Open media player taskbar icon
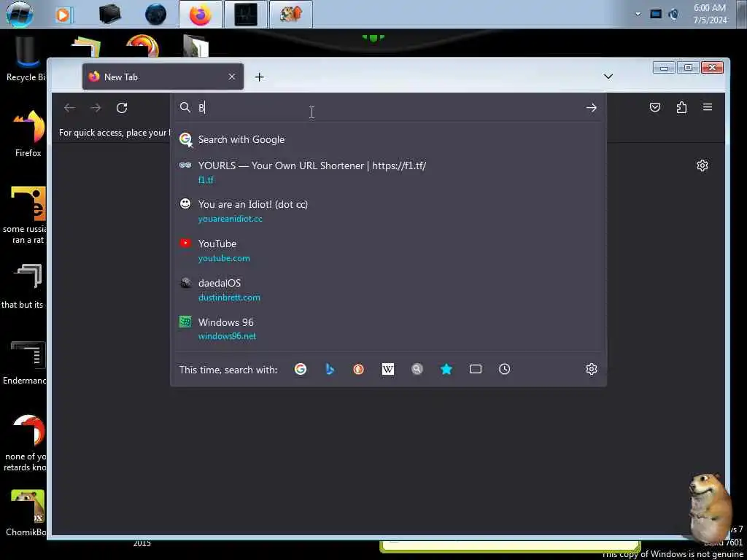Screen dimensions: 747x560 coord(63,15)
